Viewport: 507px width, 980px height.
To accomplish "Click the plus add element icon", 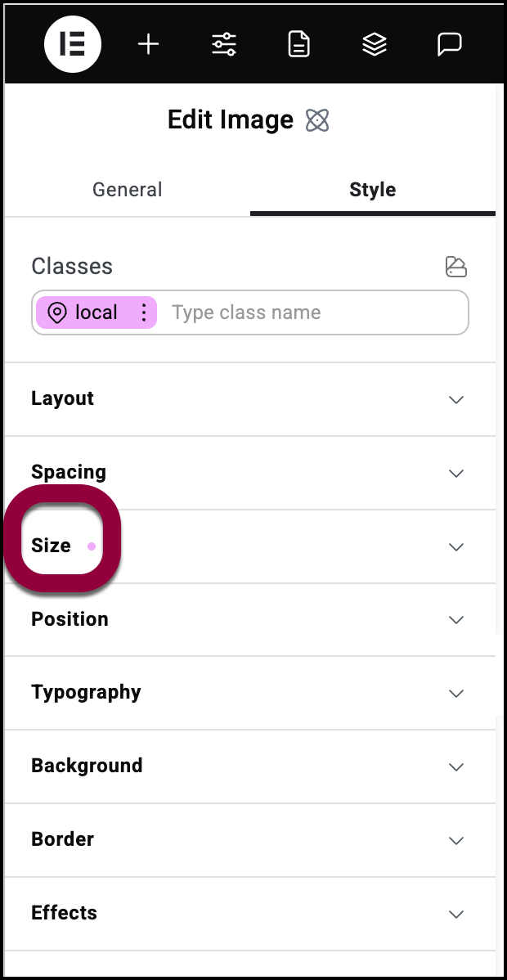I will tap(148, 44).
